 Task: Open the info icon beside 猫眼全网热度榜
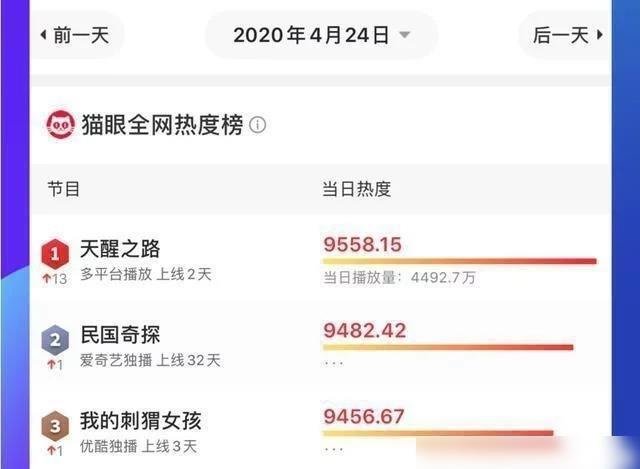pyautogui.click(x=257, y=126)
